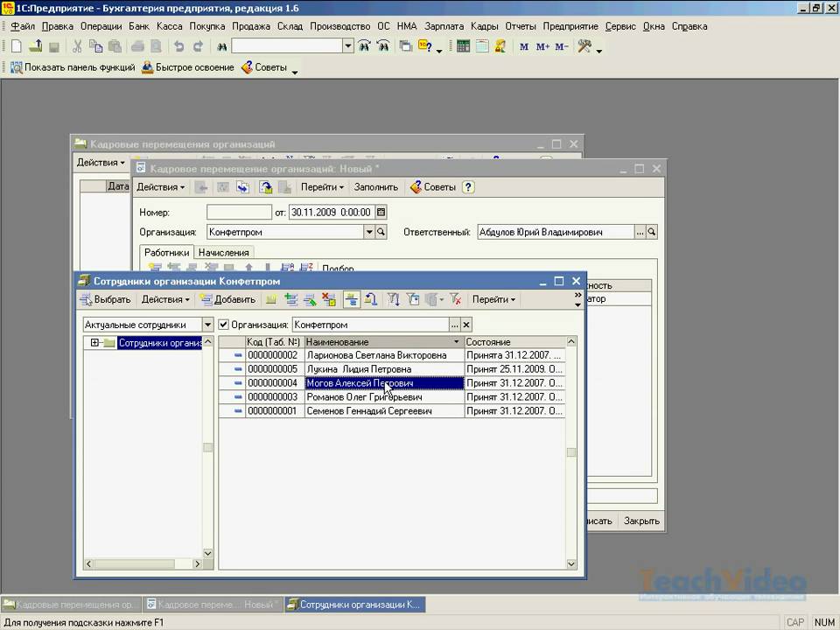Click the vertical scrollbar of employees list
The image size is (840, 630).
point(571,452)
